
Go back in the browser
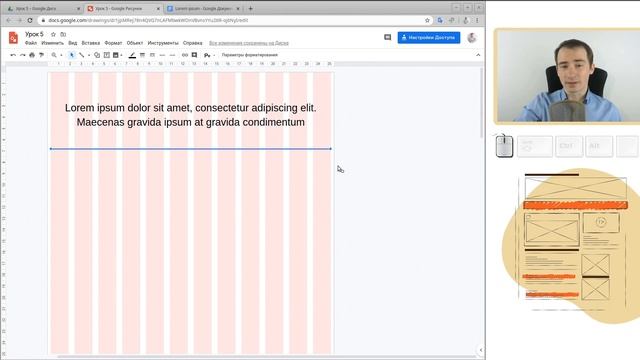click(9, 20)
